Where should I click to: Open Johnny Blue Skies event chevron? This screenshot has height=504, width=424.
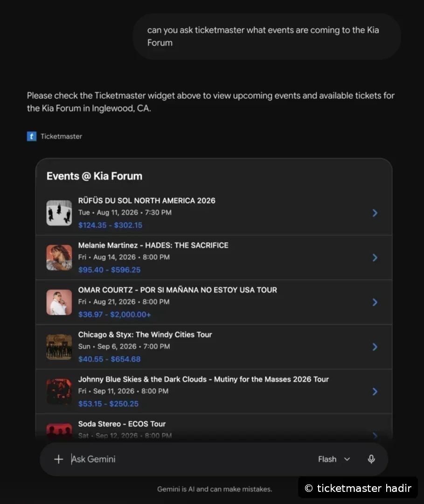point(375,392)
